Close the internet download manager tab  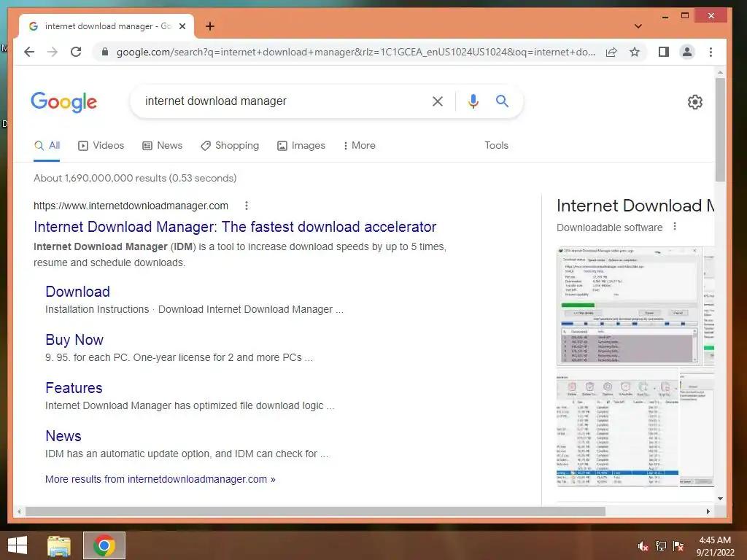tap(182, 26)
